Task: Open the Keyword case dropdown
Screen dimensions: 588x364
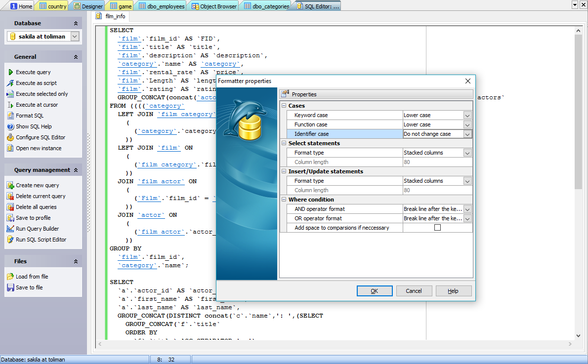Action: 467,115
